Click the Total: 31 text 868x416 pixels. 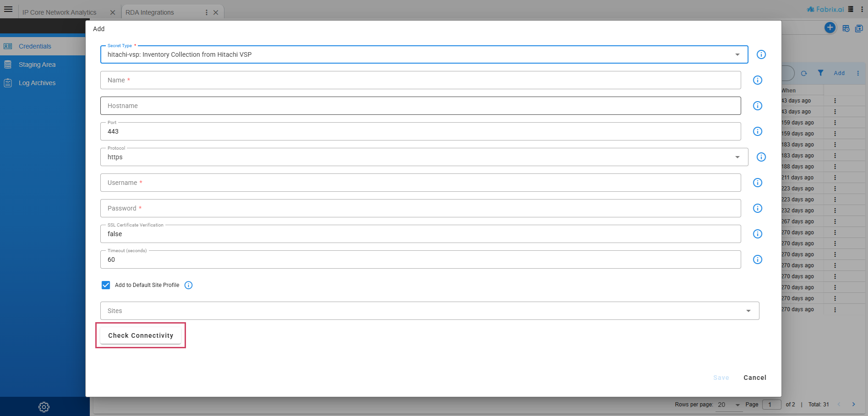(x=819, y=405)
